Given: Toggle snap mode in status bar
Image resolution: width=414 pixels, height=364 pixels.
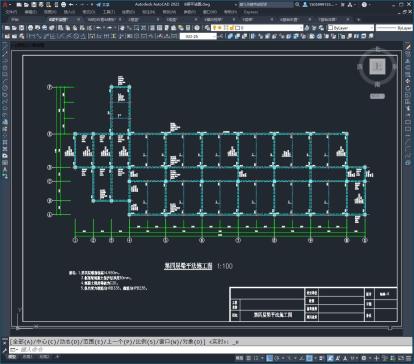Looking at the screenshot, I should pos(256,358).
